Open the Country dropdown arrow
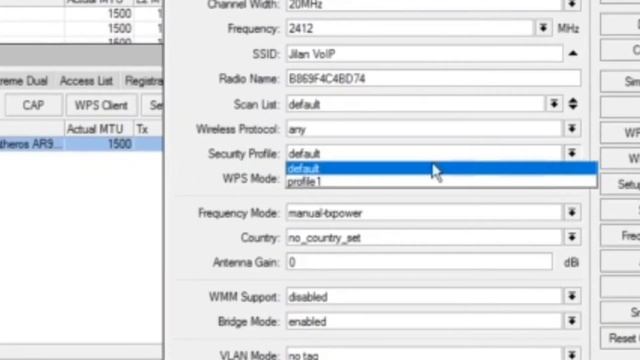This screenshot has width=640, height=360. 572,237
